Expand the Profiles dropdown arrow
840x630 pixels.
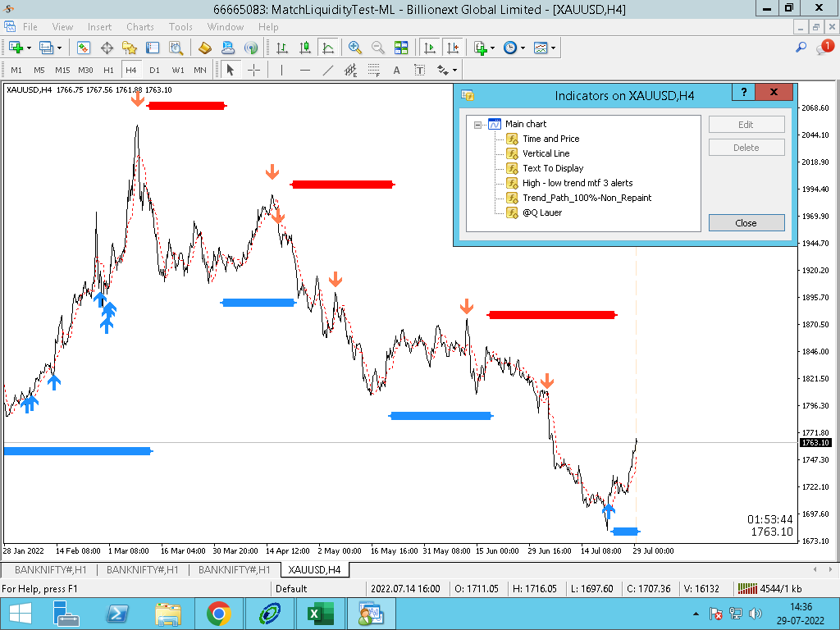tap(59, 48)
